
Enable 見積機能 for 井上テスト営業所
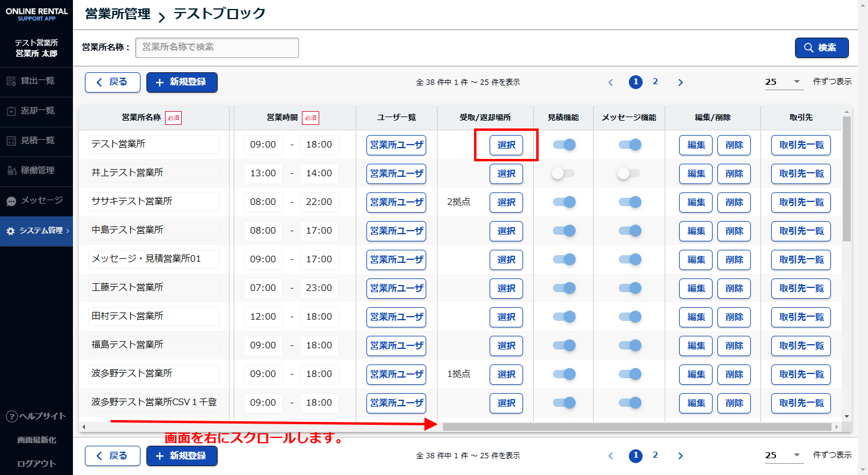563,173
